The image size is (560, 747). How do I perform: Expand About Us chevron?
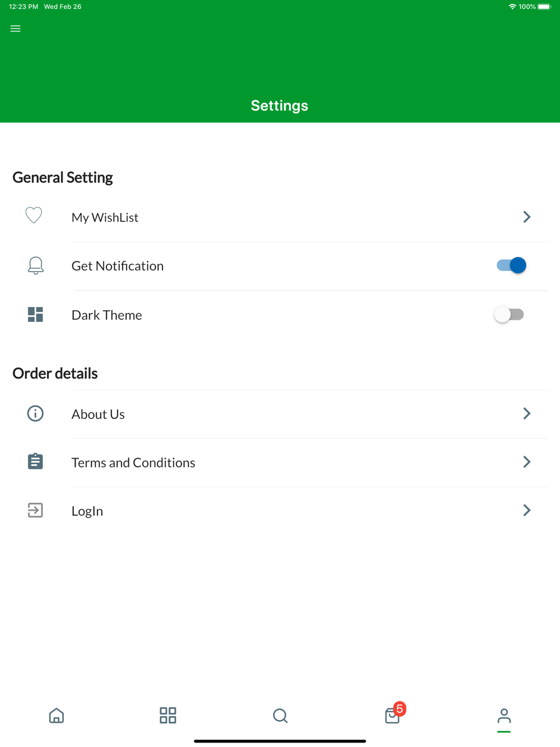[527, 413]
